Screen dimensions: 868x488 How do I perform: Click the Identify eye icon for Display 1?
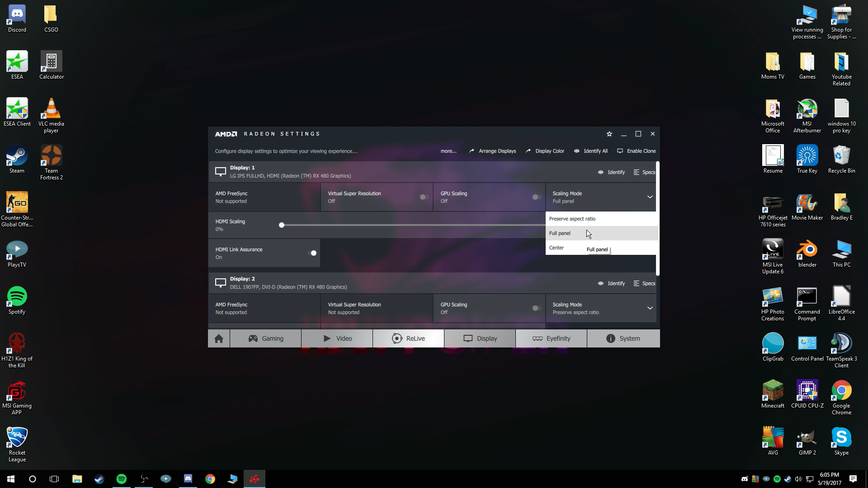pos(601,172)
